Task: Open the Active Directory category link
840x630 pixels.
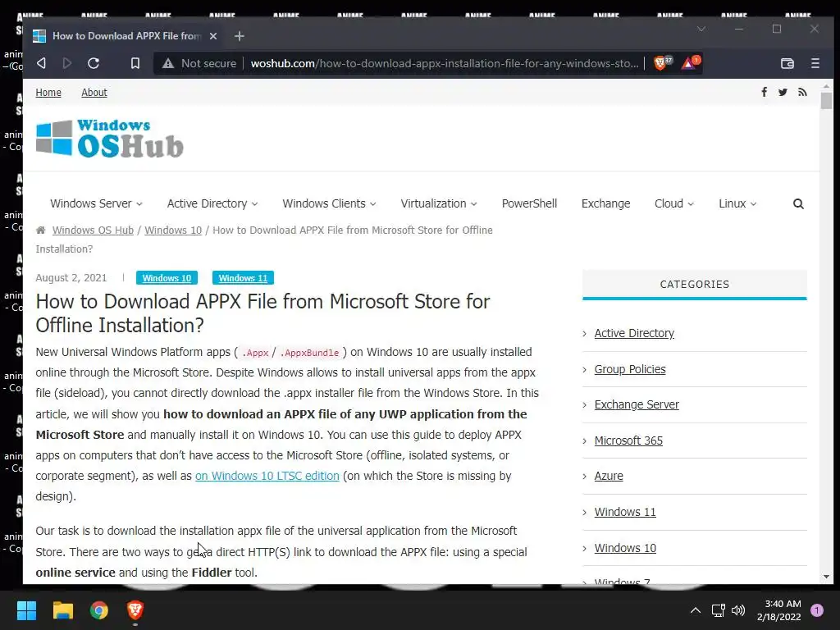Action: point(634,333)
